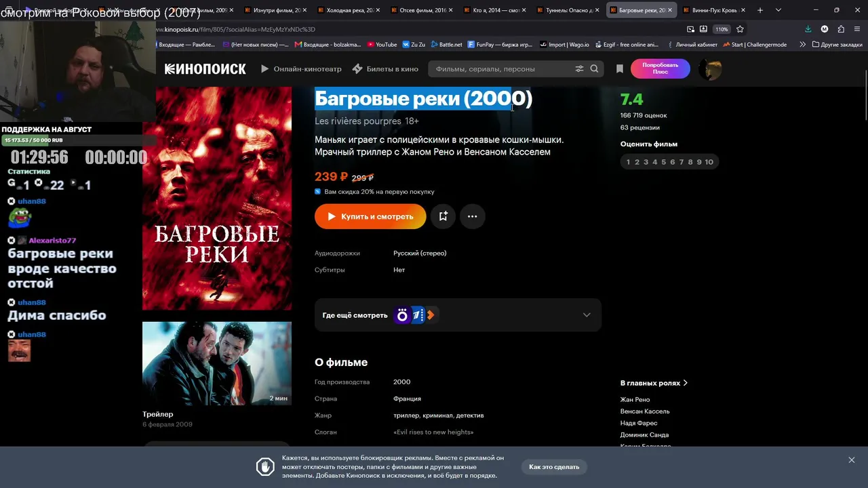This screenshot has width=868, height=488.
Task: Click the magnifier search icon
Action: (594, 68)
